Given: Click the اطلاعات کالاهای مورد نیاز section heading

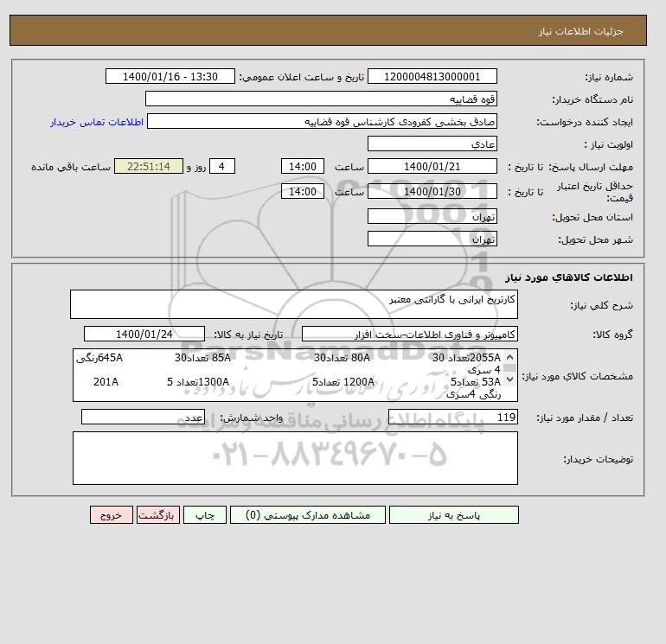Looking at the screenshot, I should click(569, 277).
